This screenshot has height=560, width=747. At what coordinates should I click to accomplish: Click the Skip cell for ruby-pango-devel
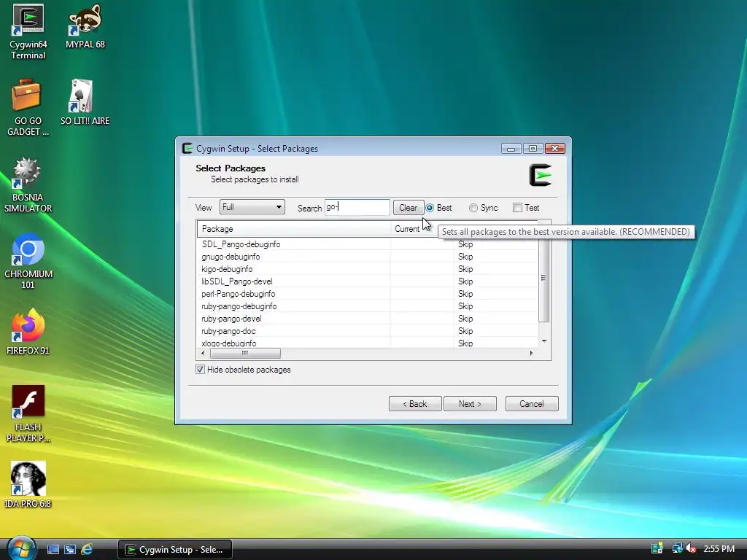465,319
